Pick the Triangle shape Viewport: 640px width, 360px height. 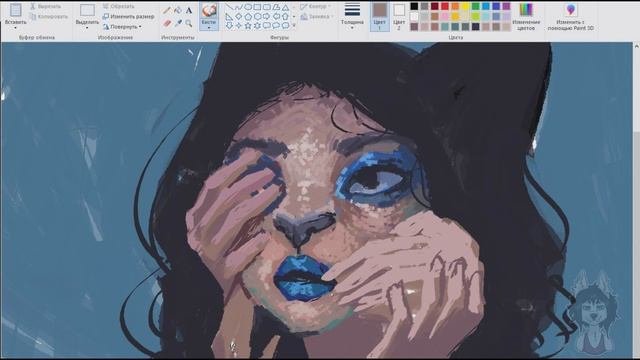pos(285,7)
